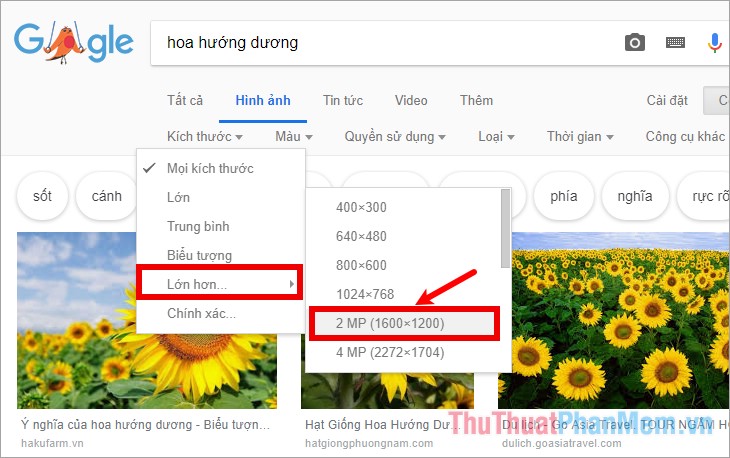Search by image with camera icon
Screen dimensions: 730x458
635,42
